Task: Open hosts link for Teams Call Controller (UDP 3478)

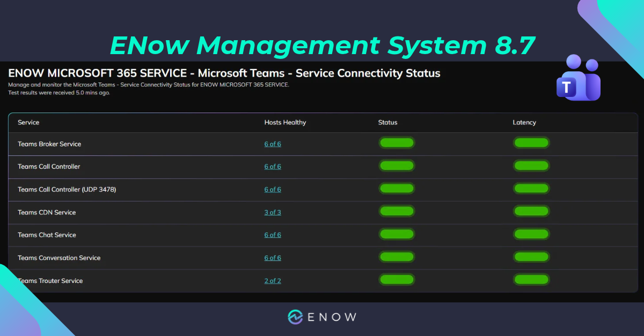Action: 273,190
